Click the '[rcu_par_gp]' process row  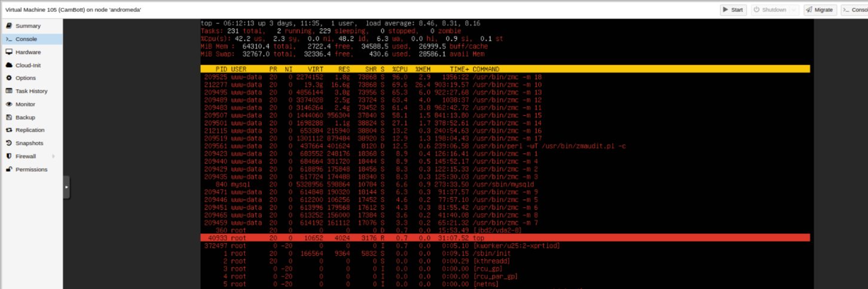505,276
